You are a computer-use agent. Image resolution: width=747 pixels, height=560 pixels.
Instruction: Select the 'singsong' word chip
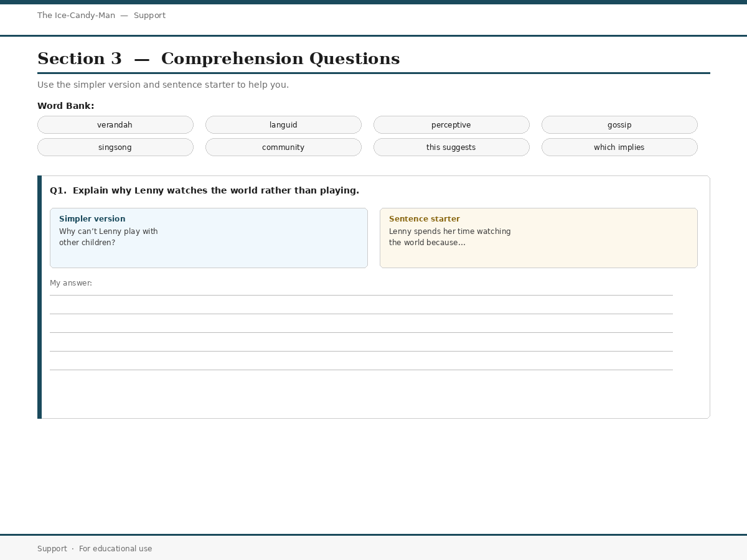click(x=115, y=147)
